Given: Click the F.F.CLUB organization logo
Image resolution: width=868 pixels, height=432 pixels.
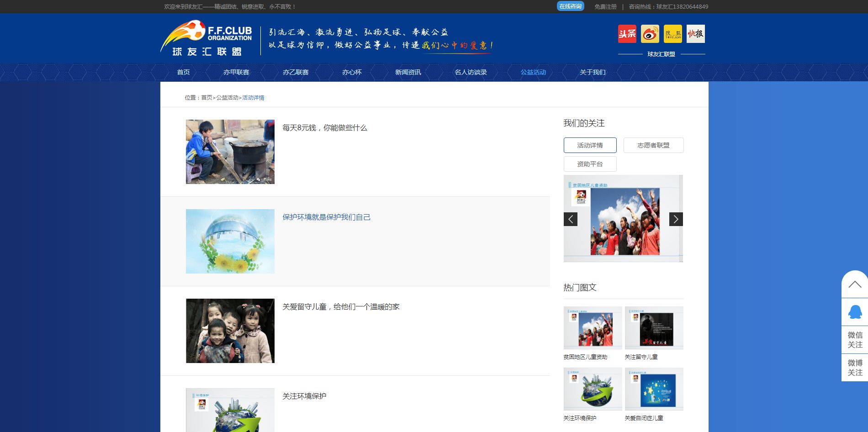Looking at the screenshot, I should (207, 38).
